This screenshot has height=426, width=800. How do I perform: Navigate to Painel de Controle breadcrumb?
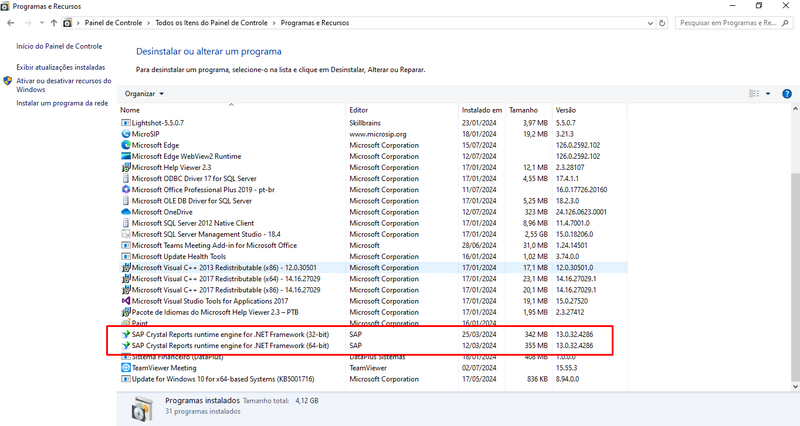[x=113, y=23]
